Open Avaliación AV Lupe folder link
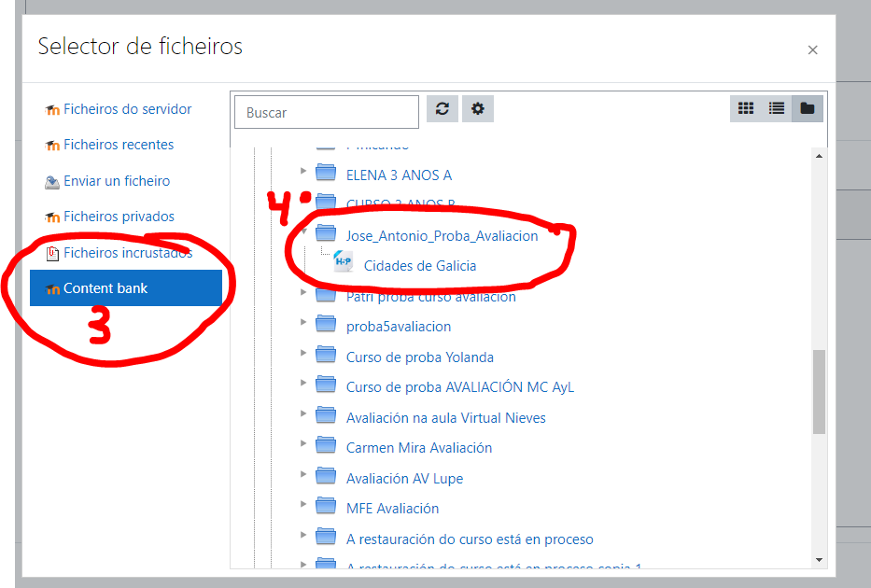871x588 pixels. (x=404, y=479)
